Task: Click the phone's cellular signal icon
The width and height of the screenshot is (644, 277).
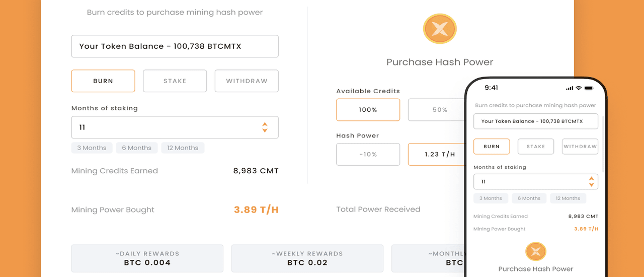Action: coord(570,88)
